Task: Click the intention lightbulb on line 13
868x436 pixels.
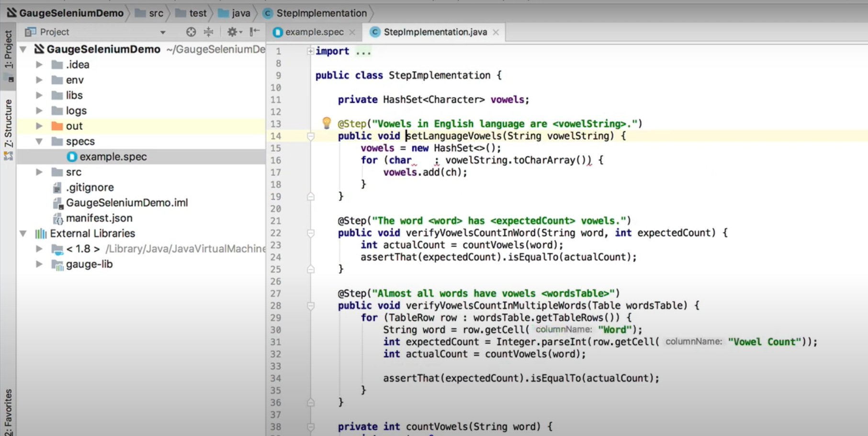Action: click(327, 123)
